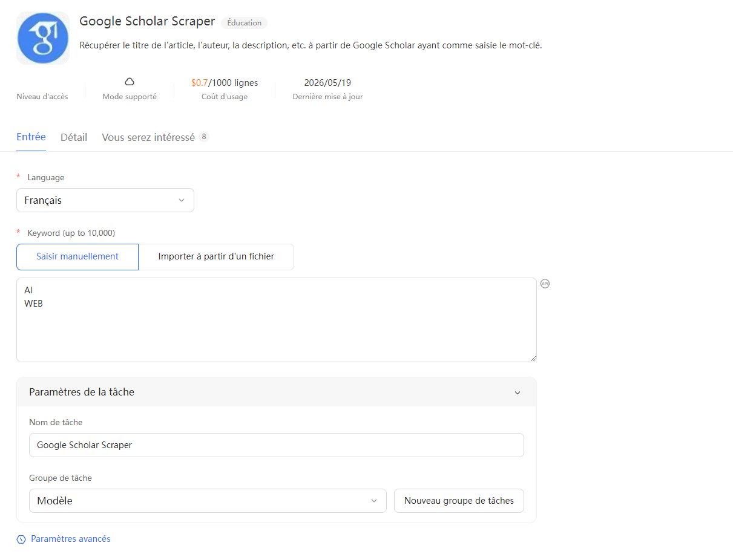This screenshot has height=560, width=733.
Task: Open the Language dropdown showing Français
Action: 105,200
